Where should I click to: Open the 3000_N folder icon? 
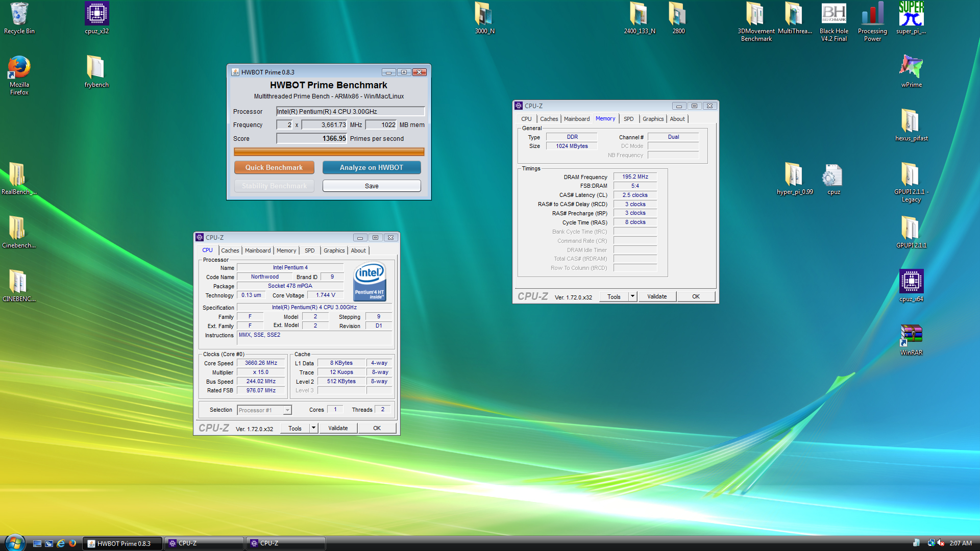pyautogui.click(x=484, y=18)
